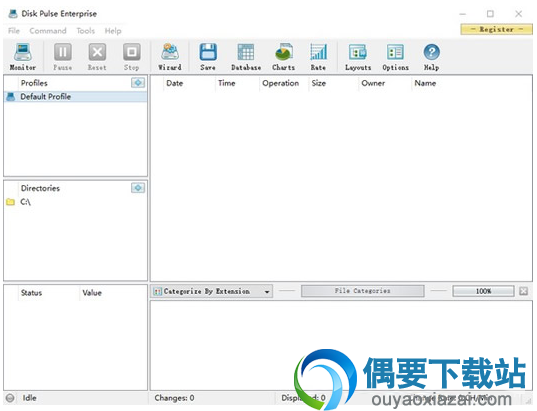The height and width of the screenshot is (411, 537).
Task: Select the Default Profile row
Action: coord(75,97)
